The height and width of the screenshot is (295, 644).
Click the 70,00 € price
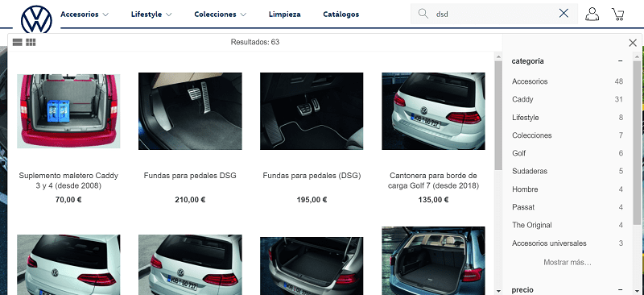tap(68, 200)
